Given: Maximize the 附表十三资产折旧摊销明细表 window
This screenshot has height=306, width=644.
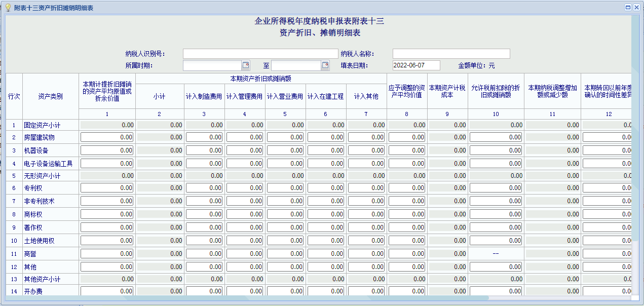Looking at the screenshot, I should (628, 8).
